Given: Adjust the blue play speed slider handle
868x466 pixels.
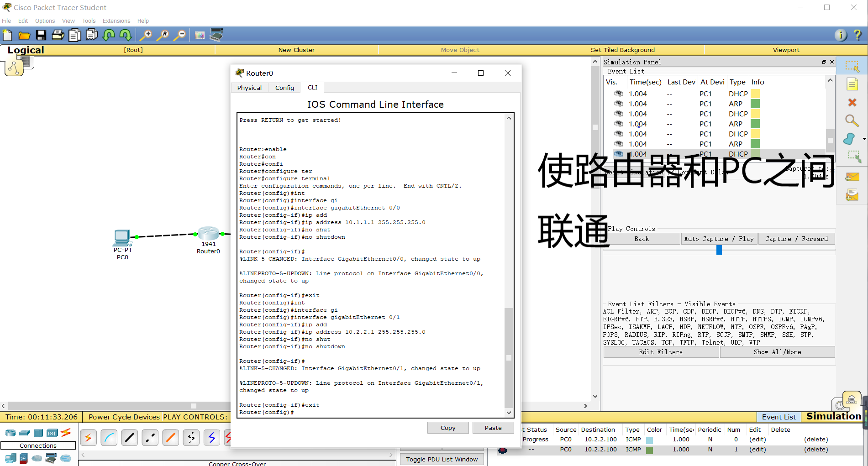Looking at the screenshot, I should click(x=719, y=250).
